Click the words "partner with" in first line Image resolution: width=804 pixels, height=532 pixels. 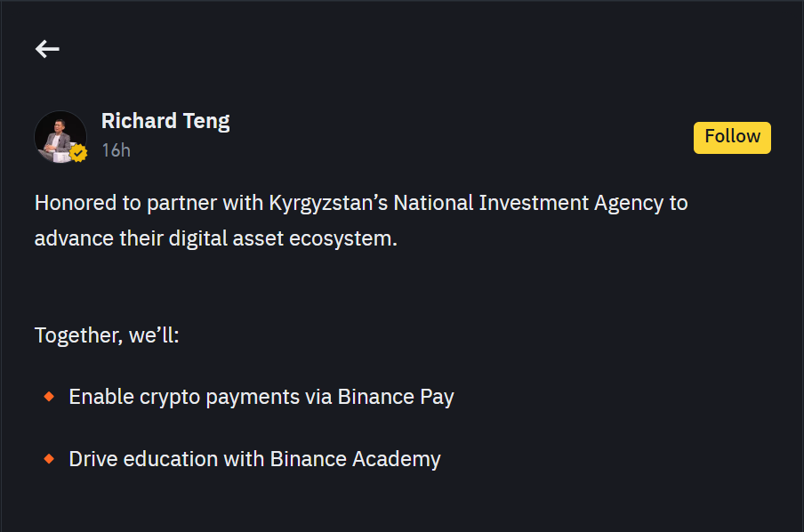click(205, 204)
